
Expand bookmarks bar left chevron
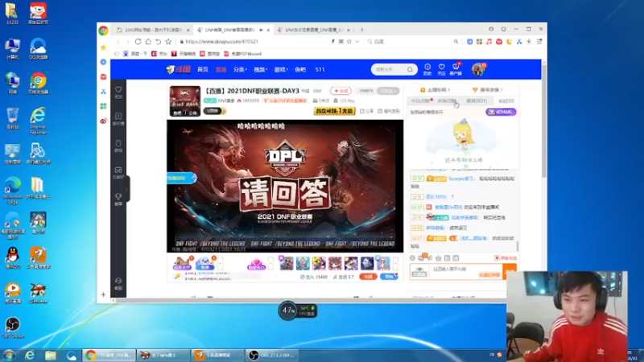coord(116,54)
